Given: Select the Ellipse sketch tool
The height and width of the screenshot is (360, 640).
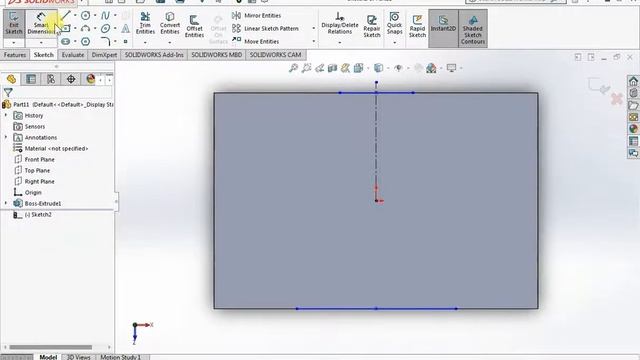Looking at the screenshot, I should coord(105,29).
